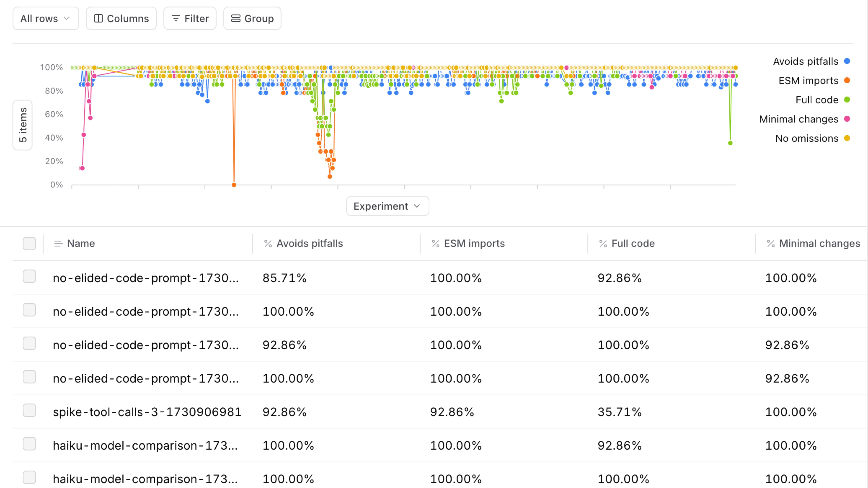Check the spike-tool-calls-3-1730906981 row checkbox

click(29, 411)
